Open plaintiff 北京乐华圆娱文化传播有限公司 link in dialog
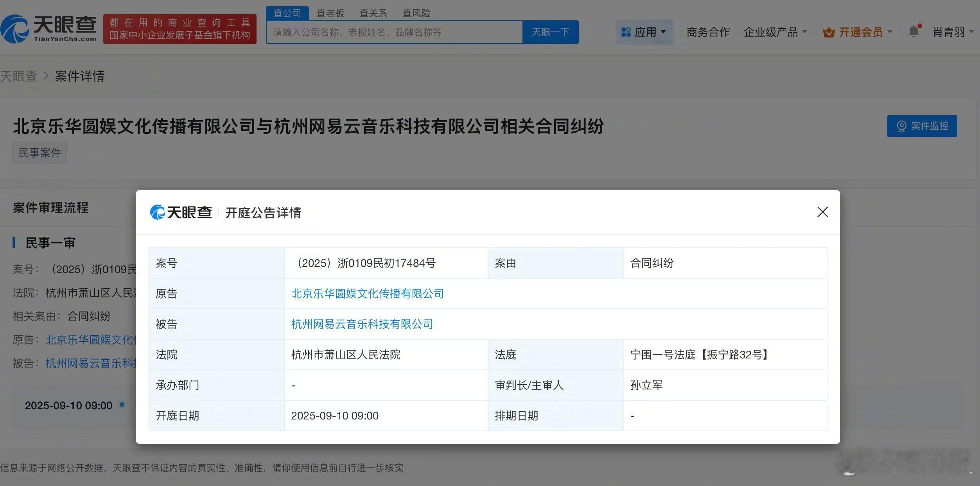The height and width of the screenshot is (486, 980). pos(368,293)
